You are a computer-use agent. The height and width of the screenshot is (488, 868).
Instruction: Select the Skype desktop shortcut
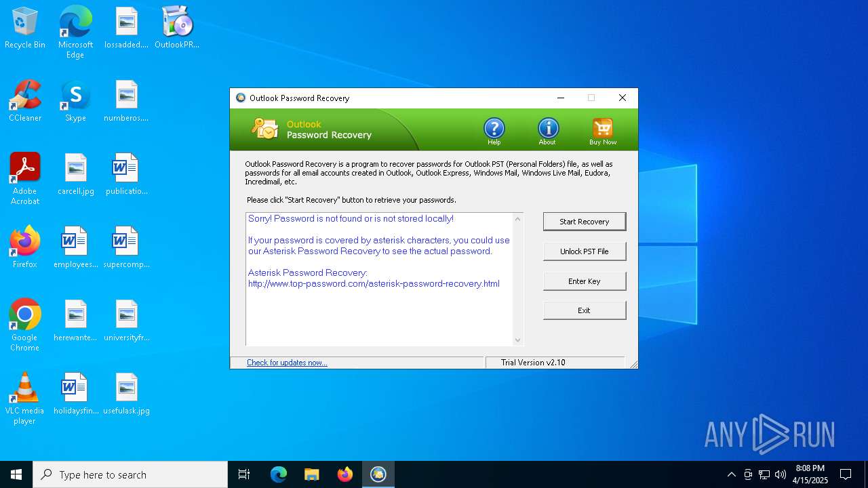coord(75,102)
